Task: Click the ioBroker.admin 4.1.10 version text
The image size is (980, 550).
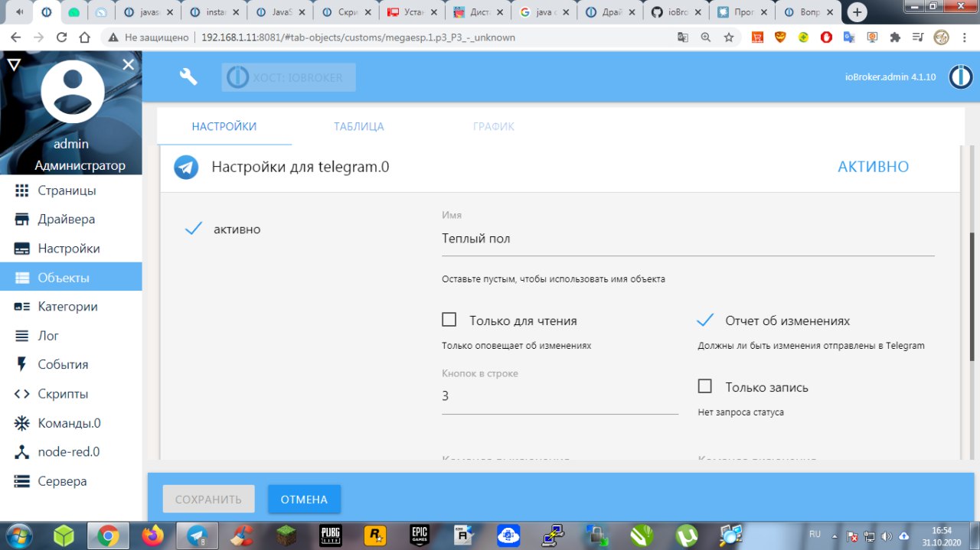Action: (x=890, y=77)
